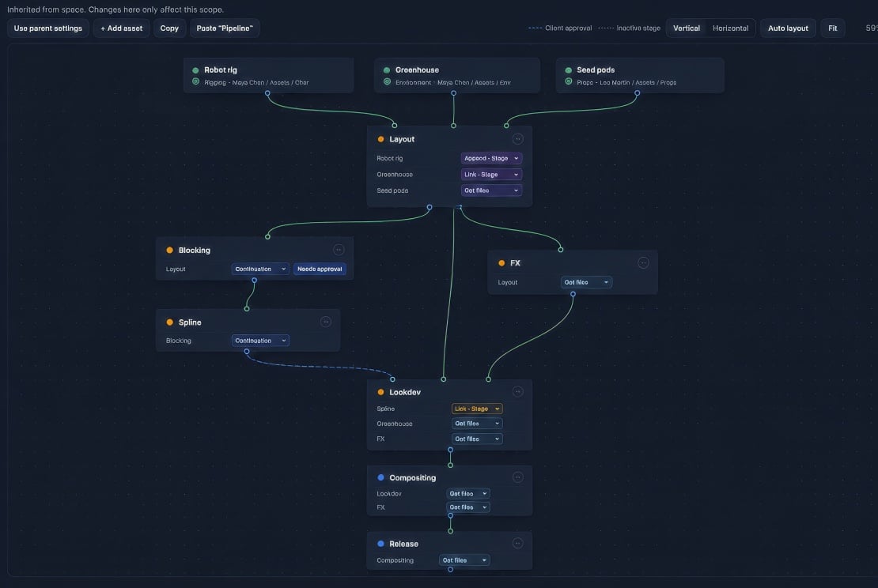The image size is (878, 588).
Task: Open Layout's Seed pods Get files dropdown
Action: point(491,190)
